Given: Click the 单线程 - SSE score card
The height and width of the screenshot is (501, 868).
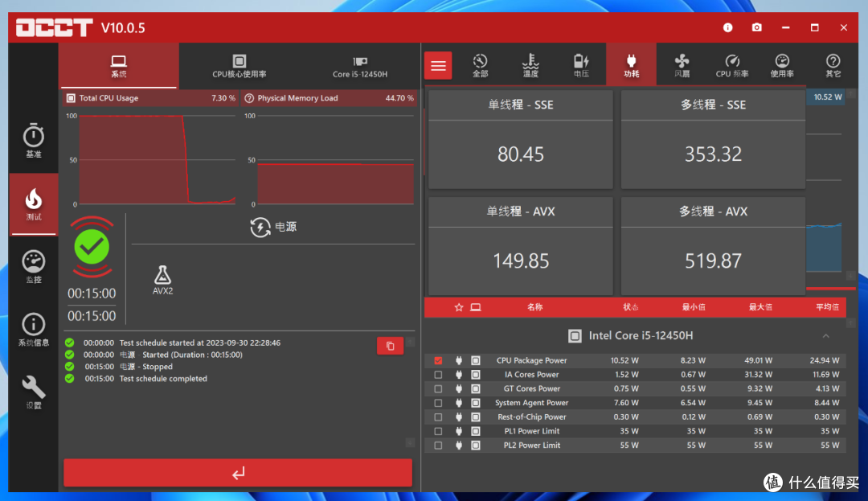Looking at the screenshot, I should [x=520, y=139].
